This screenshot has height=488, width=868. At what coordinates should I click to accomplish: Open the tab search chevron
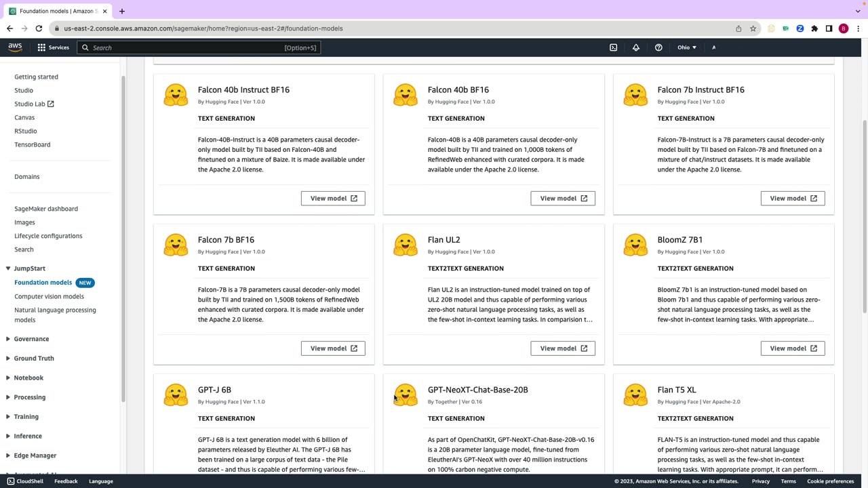(858, 11)
